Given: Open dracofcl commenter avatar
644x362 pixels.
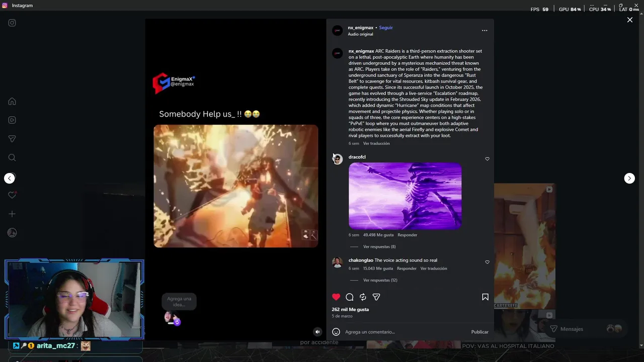Looking at the screenshot, I should pos(338,159).
